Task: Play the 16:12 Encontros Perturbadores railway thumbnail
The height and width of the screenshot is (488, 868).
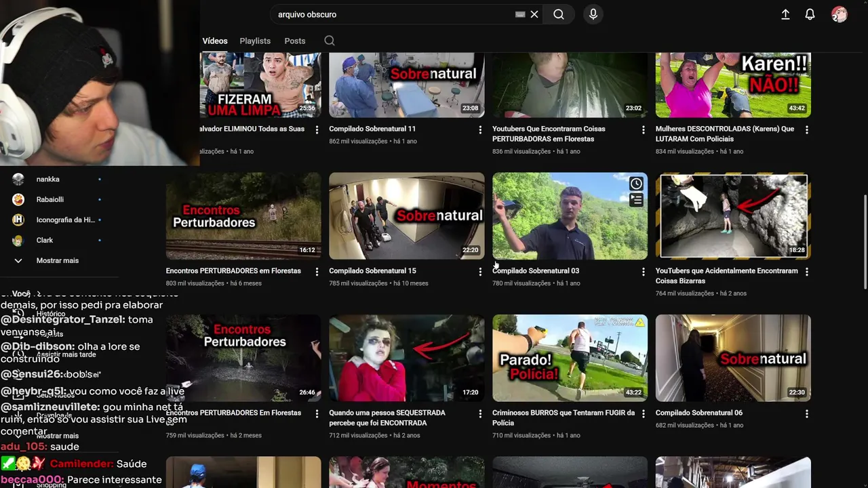Action: (x=243, y=216)
